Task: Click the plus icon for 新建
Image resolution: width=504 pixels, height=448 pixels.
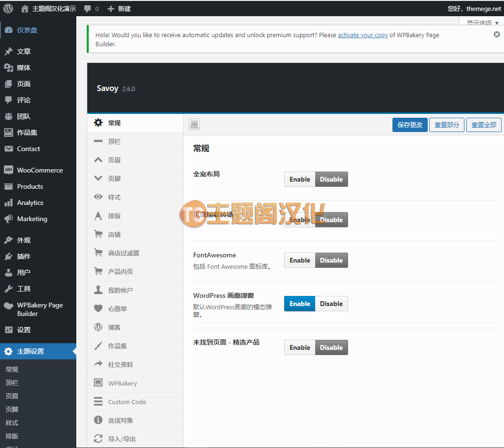Action: (x=111, y=9)
